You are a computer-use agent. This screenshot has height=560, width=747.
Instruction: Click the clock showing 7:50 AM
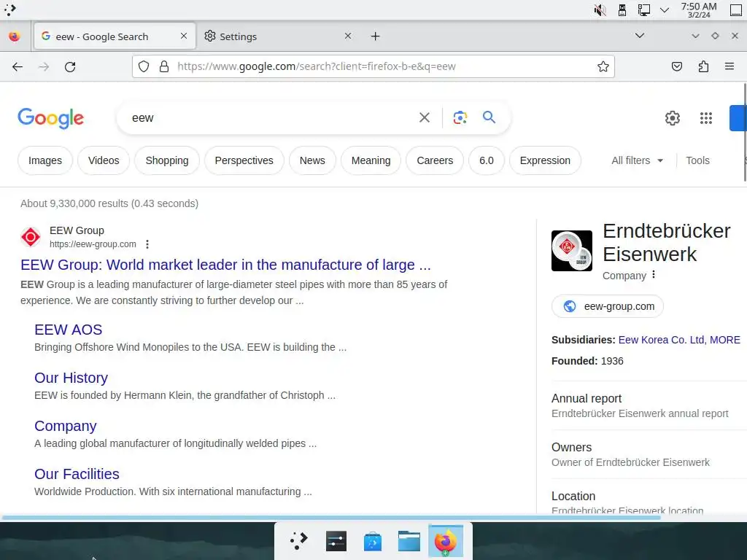tap(698, 10)
